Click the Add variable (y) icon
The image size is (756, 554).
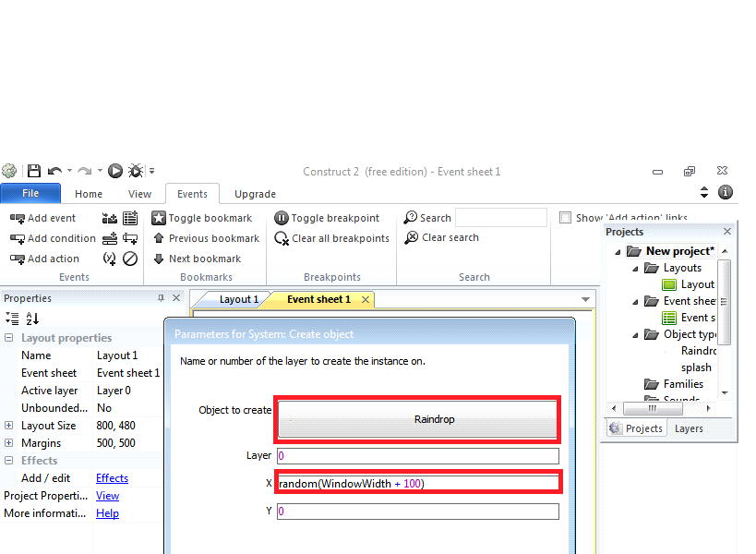pyautogui.click(x=110, y=259)
